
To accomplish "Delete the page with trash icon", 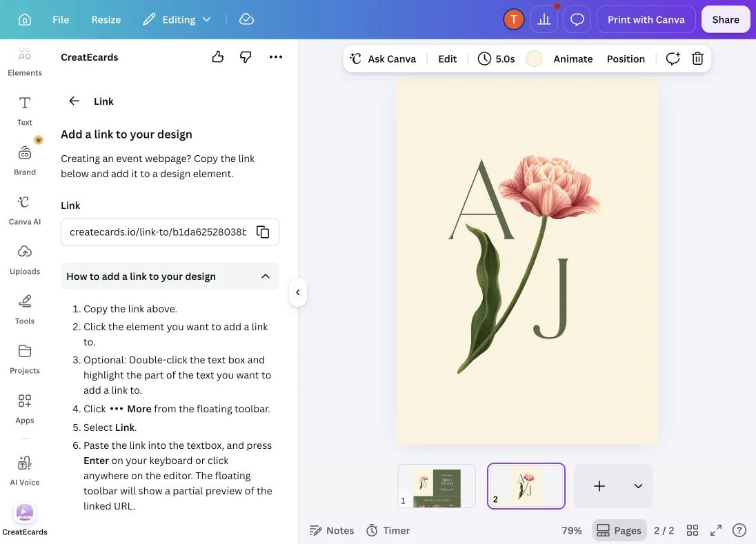I will click(697, 59).
